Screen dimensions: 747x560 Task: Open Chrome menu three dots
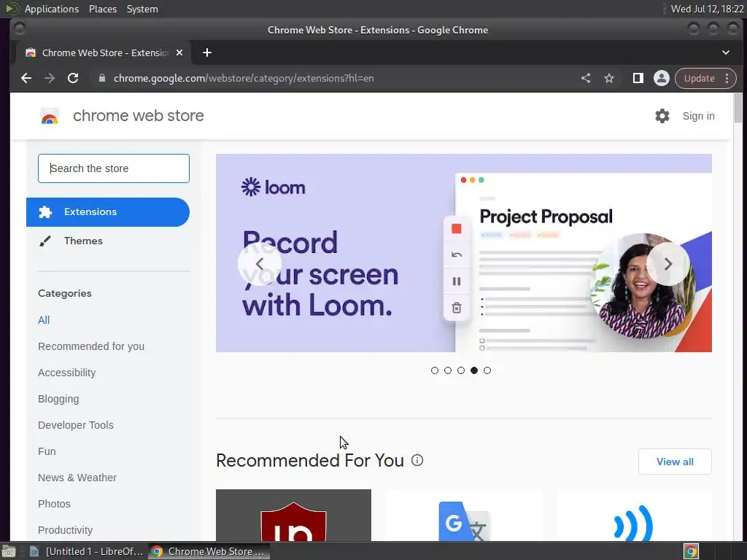[x=727, y=78]
